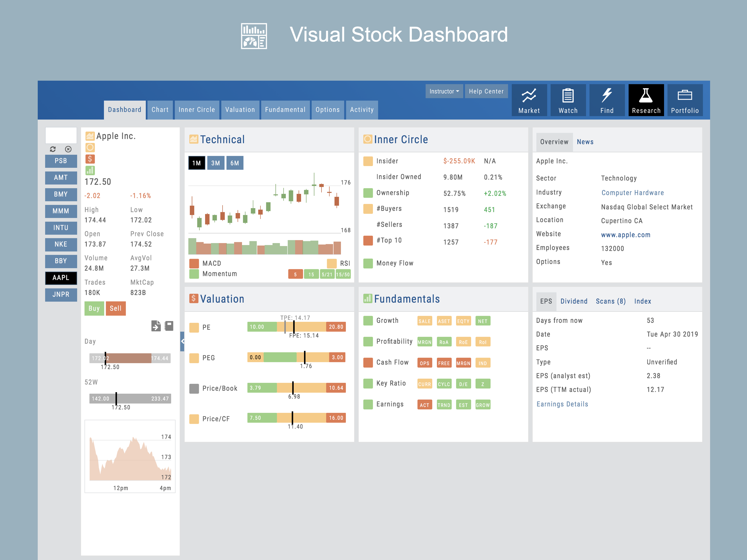Image resolution: width=747 pixels, height=560 pixels.
Task: Click the clear watchlist X icon
Action: 68,149
